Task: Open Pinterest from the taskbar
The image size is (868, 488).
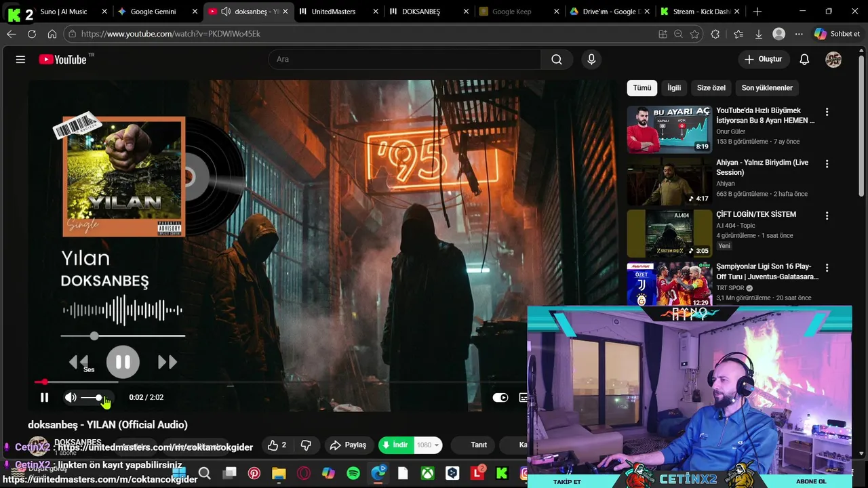Action: coord(254,473)
